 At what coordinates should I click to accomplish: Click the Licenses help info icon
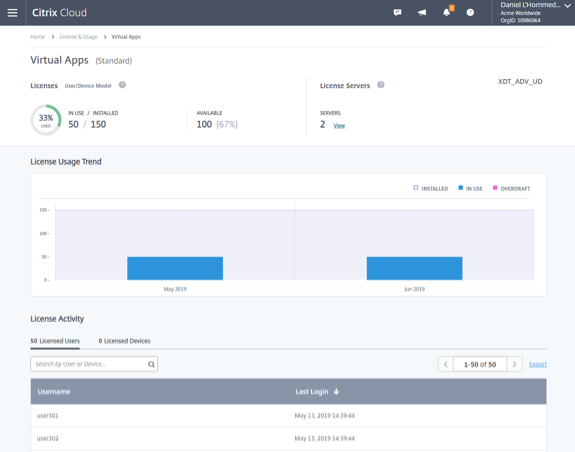click(122, 85)
